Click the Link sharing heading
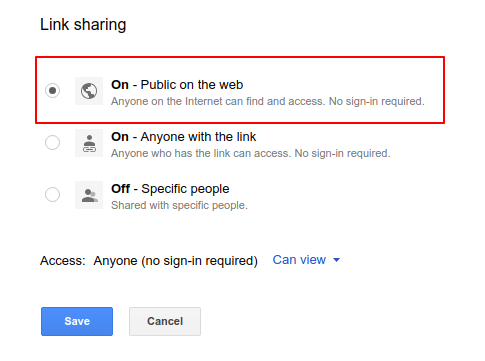Image resolution: width=485 pixels, height=361 pixels. tap(83, 25)
